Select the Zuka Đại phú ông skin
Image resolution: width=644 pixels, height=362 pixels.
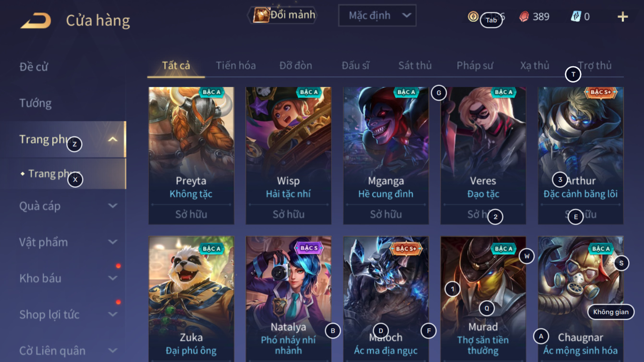[191, 299]
